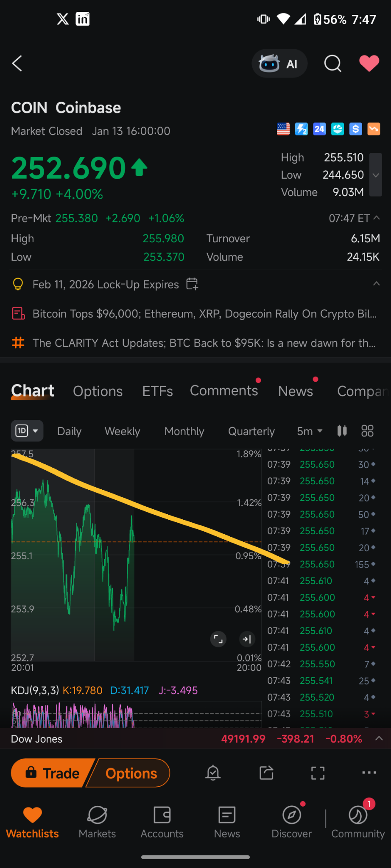The image size is (391, 868).
Task: Open the Bitcoin Tops $96,000 news headline
Action: point(204,314)
